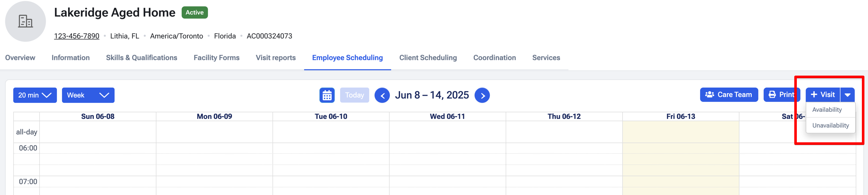Viewport: 868px width, 195px height.
Task: Open the calendar date picker icon
Action: point(327,95)
